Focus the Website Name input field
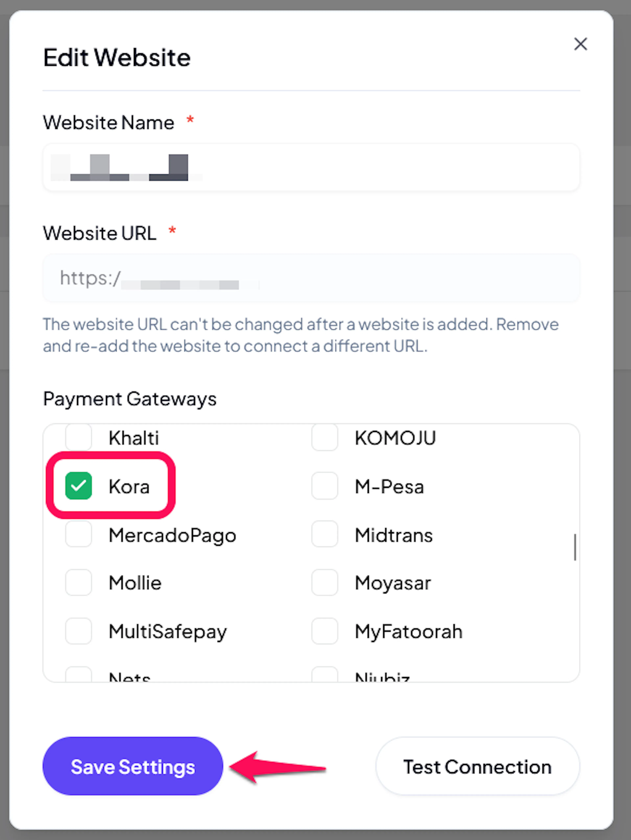Screen dimensions: 631x840 pyautogui.click(x=311, y=167)
